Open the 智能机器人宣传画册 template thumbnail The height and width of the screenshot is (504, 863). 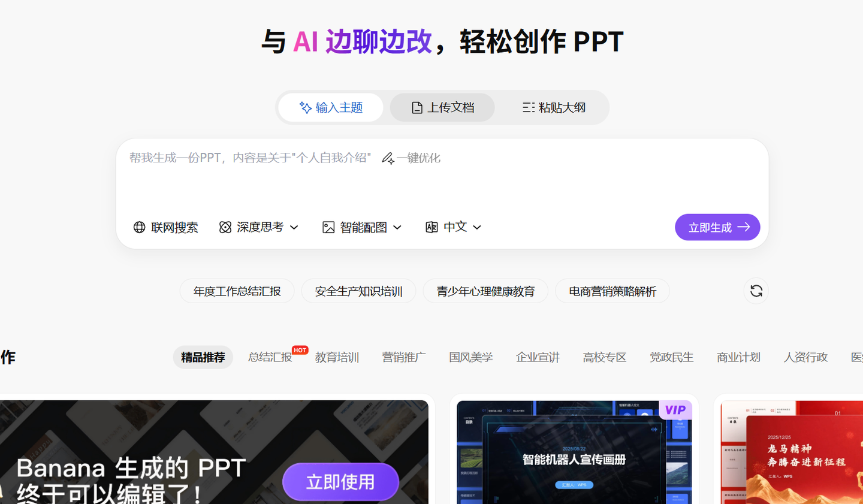[x=574, y=452]
